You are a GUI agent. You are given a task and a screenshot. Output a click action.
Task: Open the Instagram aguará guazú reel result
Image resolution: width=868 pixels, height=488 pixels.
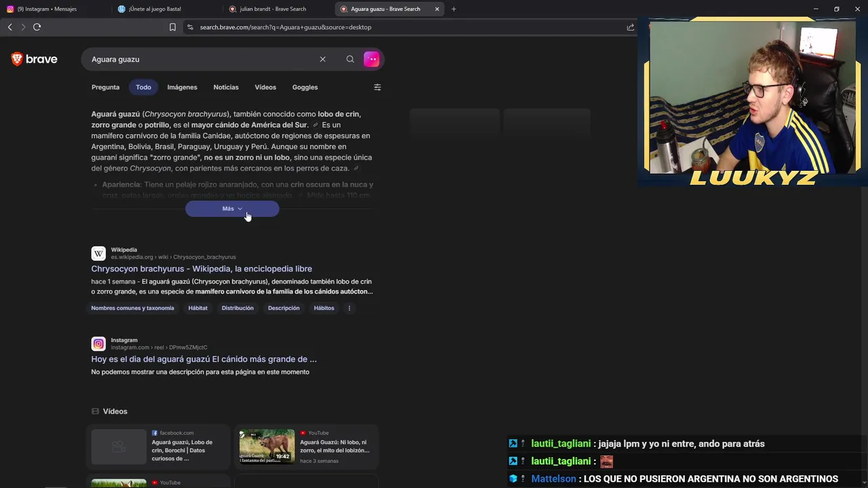click(204, 359)
